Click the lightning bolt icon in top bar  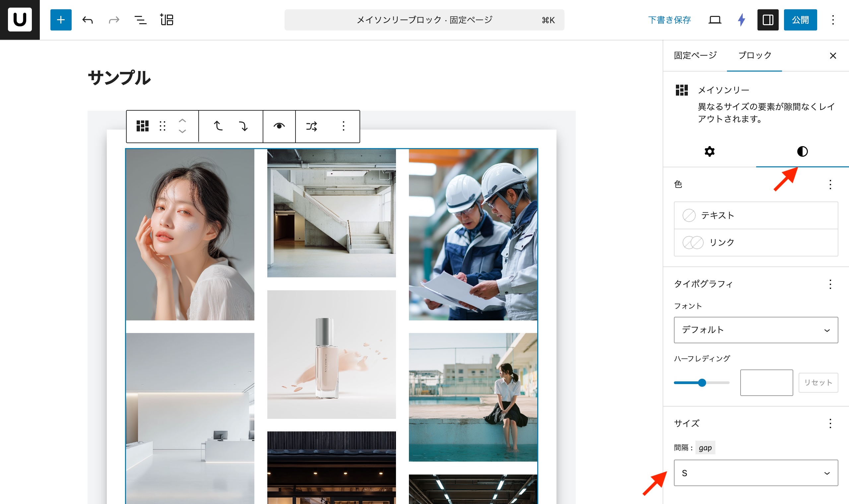point(741,20)
